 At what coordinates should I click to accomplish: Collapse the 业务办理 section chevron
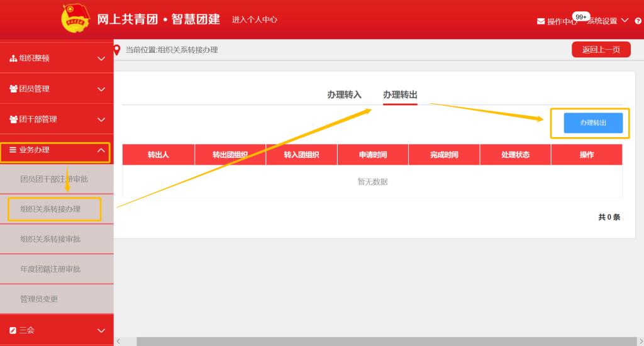click(101, 150)
